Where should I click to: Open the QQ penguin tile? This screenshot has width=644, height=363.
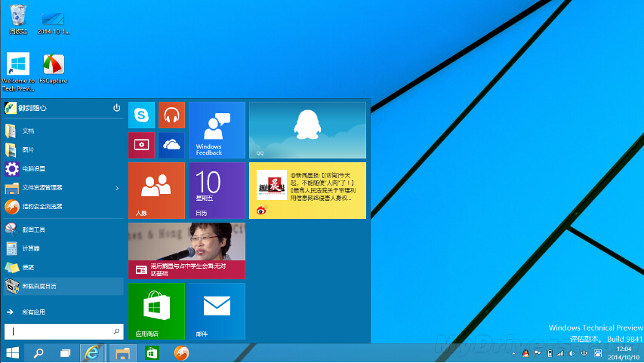tap(307, 130)
